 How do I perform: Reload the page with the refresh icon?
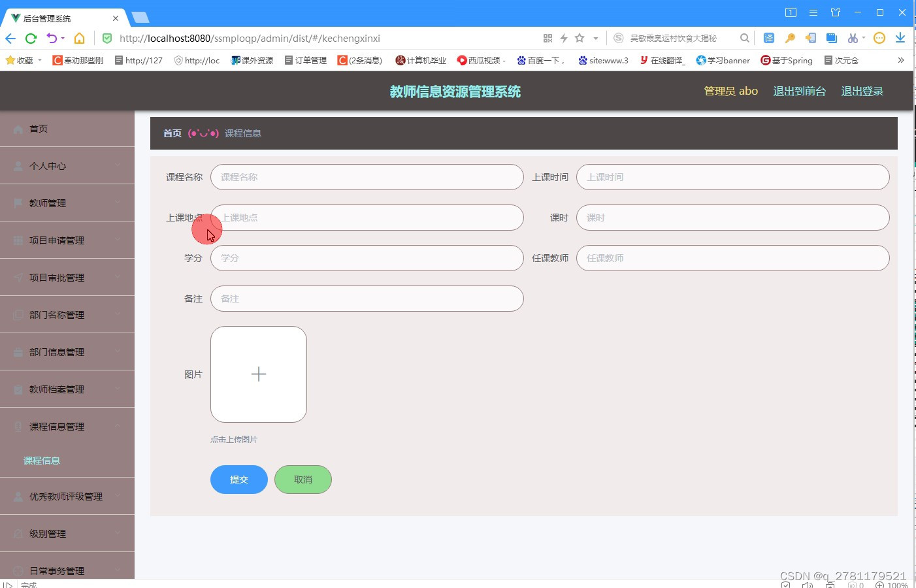point(31,38)
